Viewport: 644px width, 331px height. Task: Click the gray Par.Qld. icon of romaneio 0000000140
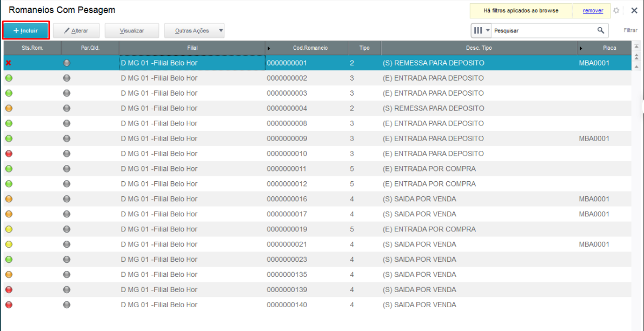tap(67, 304)
